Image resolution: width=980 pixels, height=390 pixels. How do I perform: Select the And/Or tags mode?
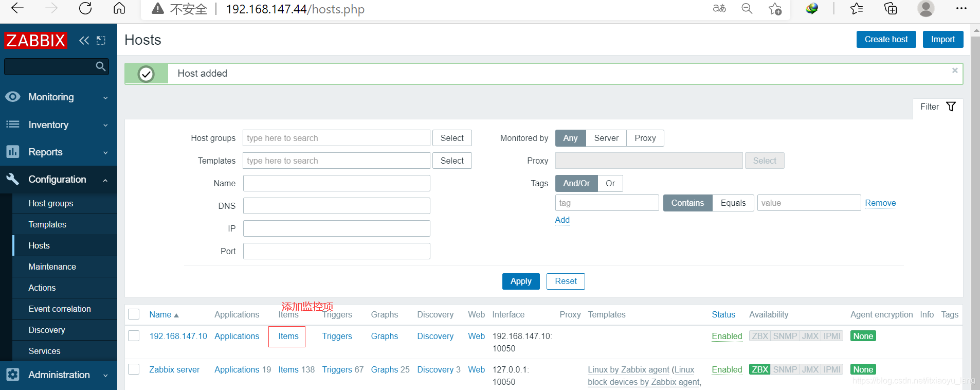coord(576,183)
